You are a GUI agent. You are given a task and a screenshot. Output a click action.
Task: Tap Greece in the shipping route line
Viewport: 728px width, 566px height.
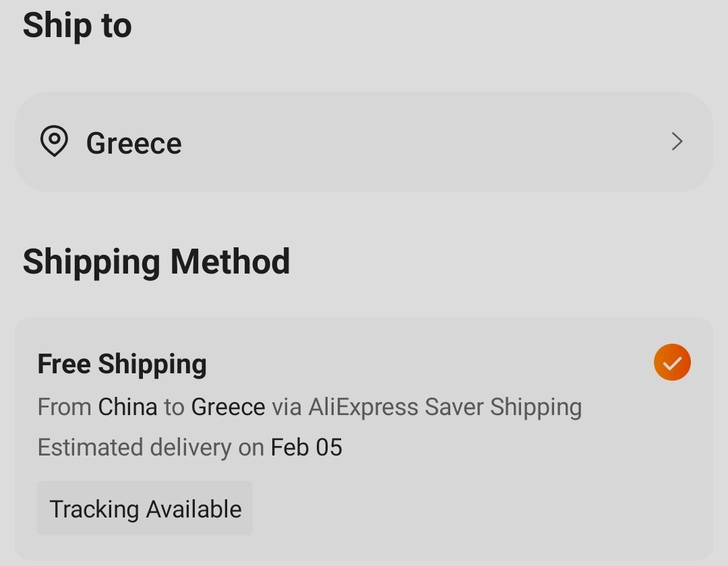pyautogui.click(x=228, y=407)
